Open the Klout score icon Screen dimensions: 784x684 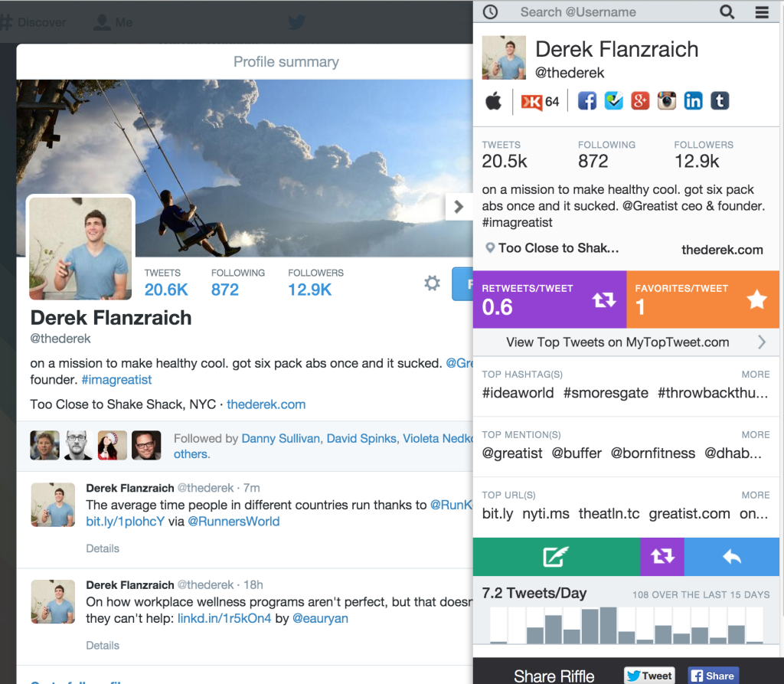point(540,102)
